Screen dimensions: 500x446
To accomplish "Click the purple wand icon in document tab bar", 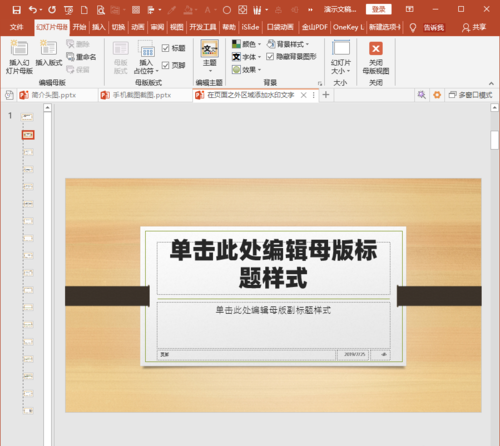I will 422,95.
